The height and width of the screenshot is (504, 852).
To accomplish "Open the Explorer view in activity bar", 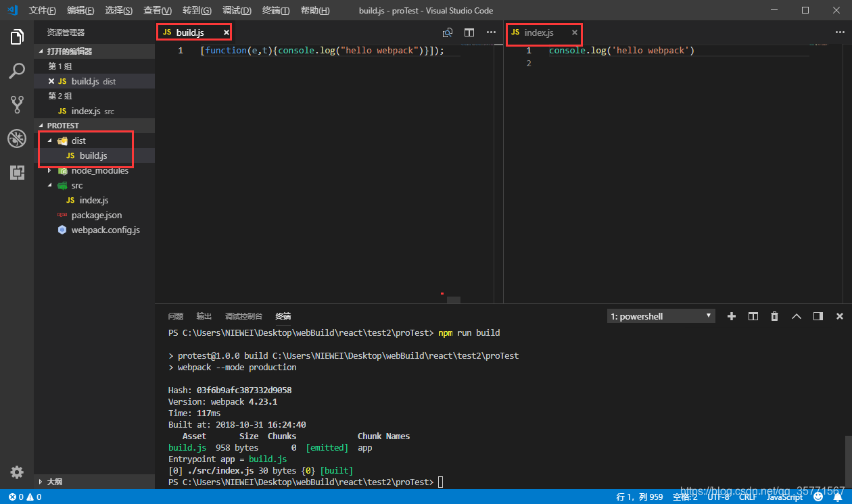I will (x=17, y=37).
